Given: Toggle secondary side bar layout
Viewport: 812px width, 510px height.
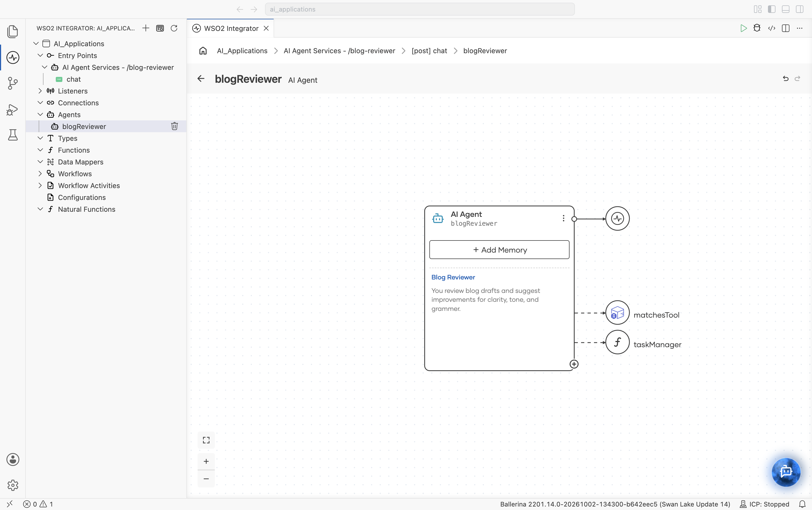Looking at the screenshot, I should point(800,9).
